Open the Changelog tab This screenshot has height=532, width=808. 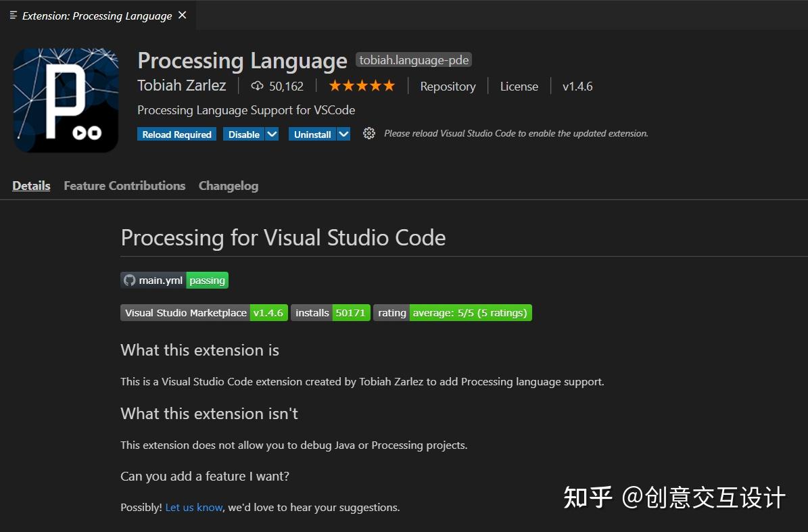click(x=228, y=185)
